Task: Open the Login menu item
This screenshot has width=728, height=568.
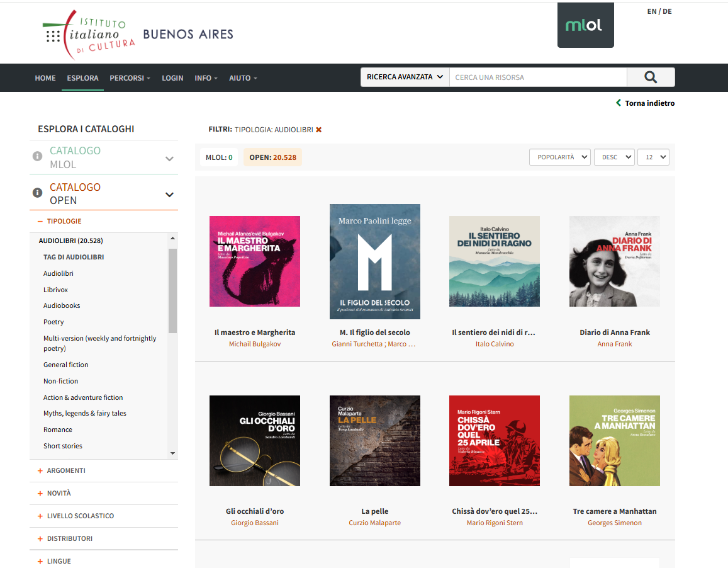Action: pos(172,78)
